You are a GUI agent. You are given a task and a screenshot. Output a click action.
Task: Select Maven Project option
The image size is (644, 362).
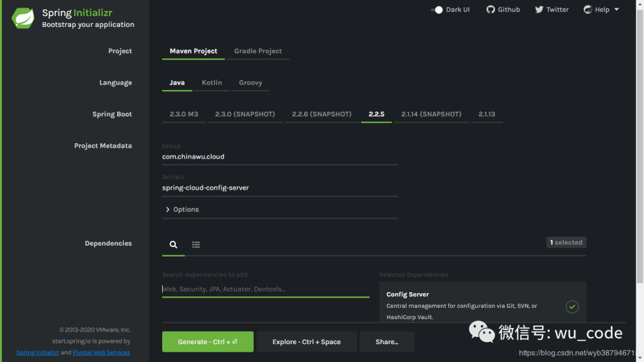pyautogui.click(x=193, y=51)
